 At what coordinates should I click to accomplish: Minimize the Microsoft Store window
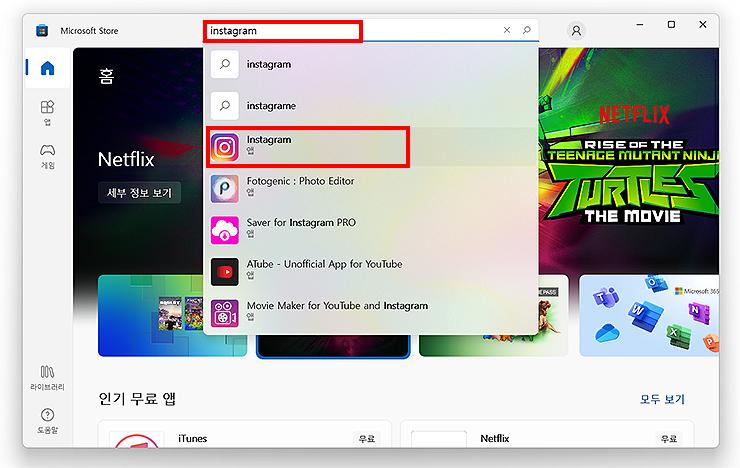[640, 25]
